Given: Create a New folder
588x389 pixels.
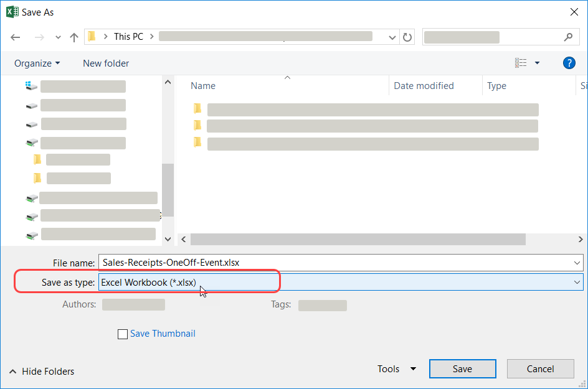Looking at the screenshot, I should pos(106,63).
